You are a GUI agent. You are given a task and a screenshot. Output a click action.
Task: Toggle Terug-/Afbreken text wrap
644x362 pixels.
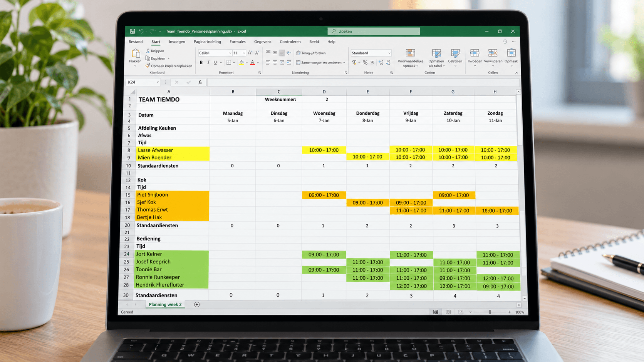point(311,53)
